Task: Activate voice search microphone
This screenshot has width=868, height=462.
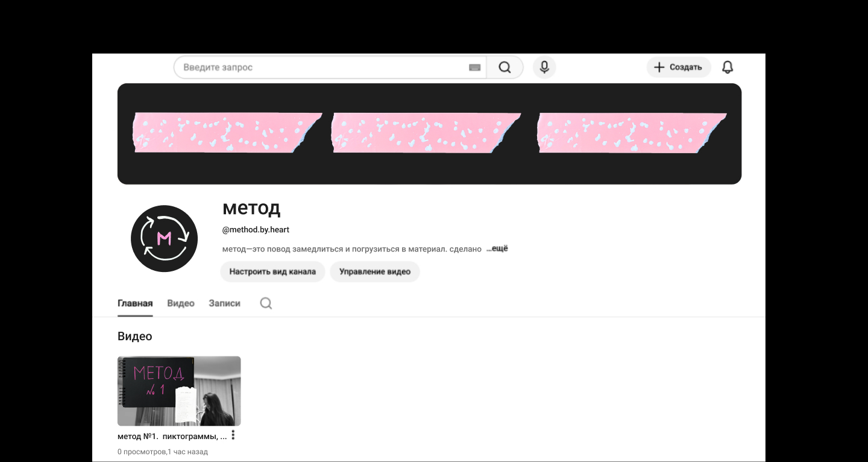Action: (544, 67)
